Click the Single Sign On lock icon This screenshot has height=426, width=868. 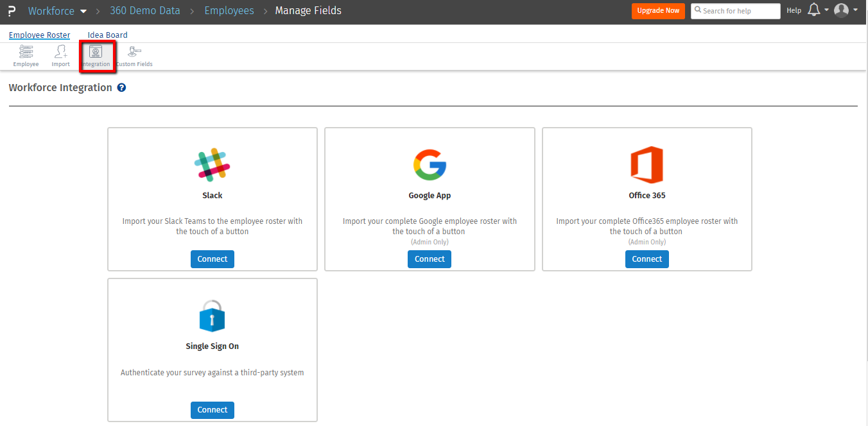[x=213, y=316]
